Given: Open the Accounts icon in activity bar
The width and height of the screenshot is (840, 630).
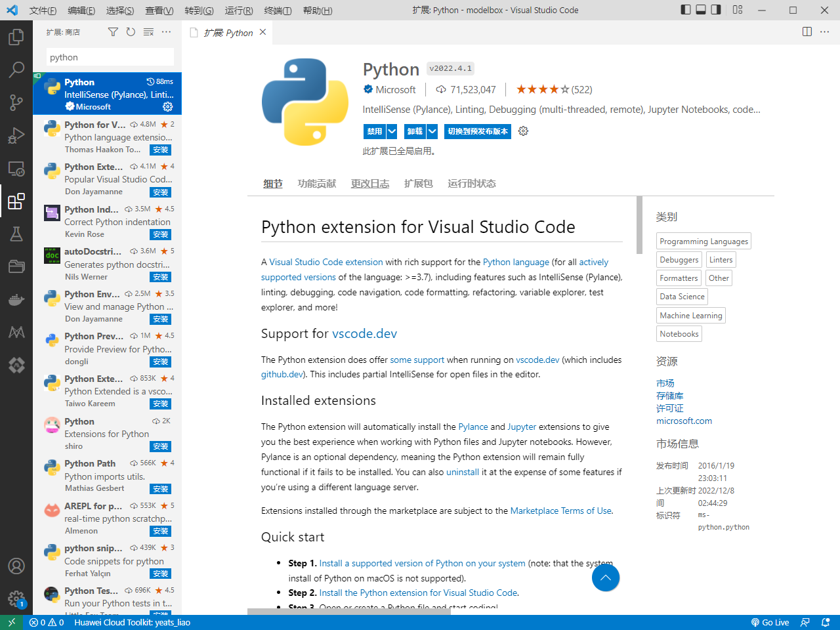Looking at the screenshot, I should click(16, 566).
